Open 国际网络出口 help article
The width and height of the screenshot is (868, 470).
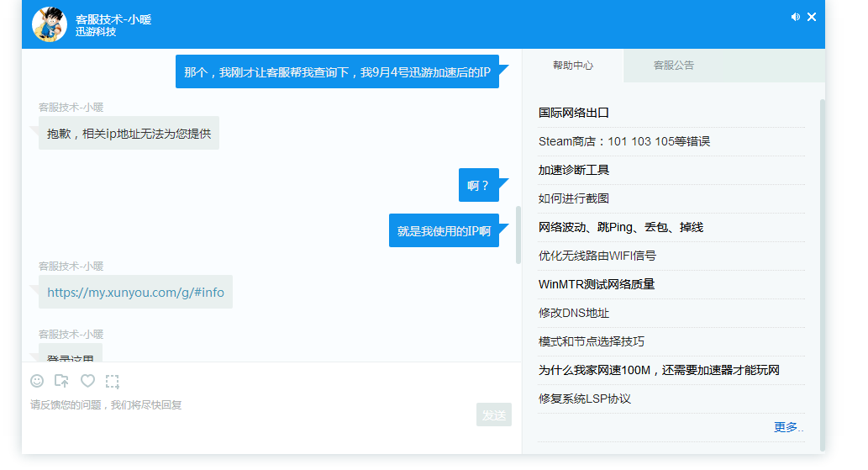coord(574,113)
